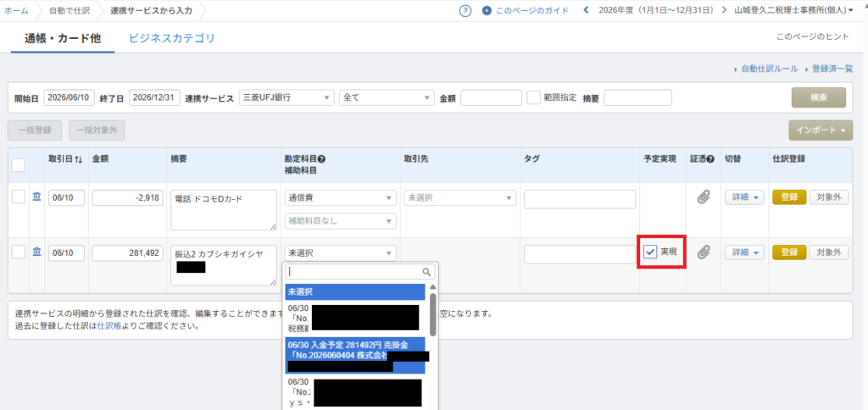The image size is (868, 410).
Task: Go to ホーム breadcrumb
Action: [16, 10]
